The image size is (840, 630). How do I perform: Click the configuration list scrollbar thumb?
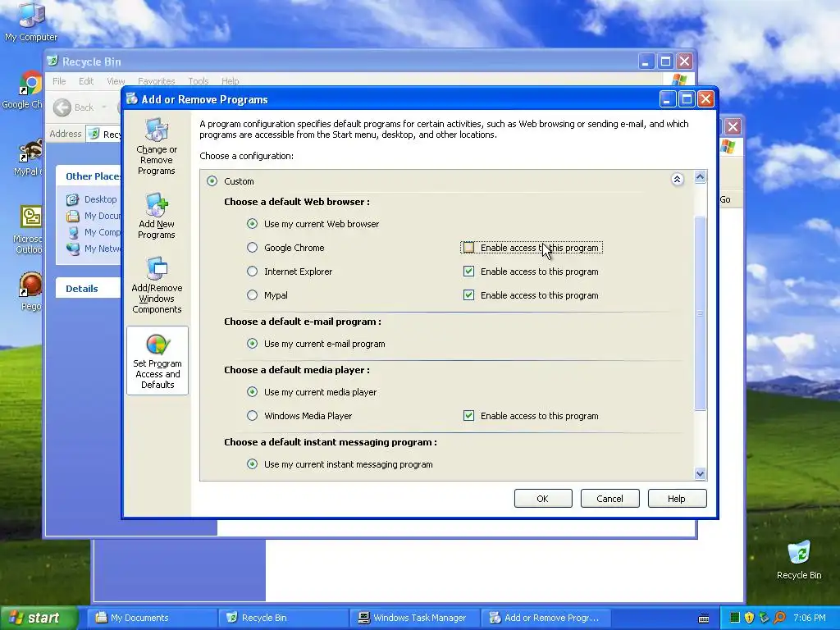click(x=701, y=313)
